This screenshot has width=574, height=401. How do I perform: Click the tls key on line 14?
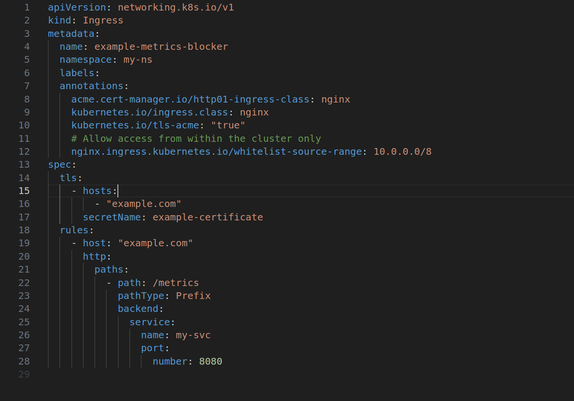pos(68,178)
